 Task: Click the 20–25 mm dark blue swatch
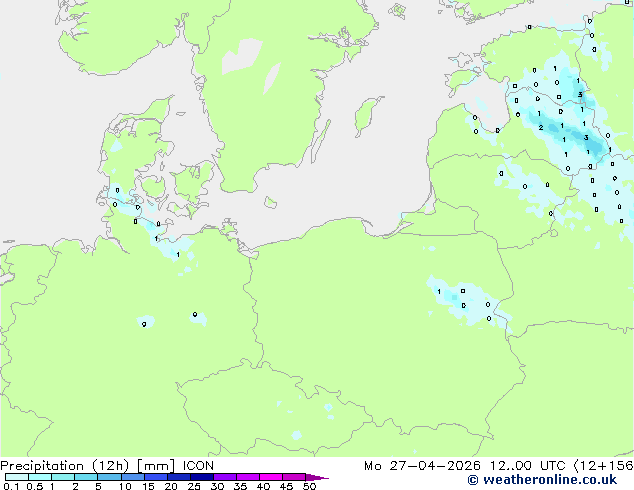179,477
